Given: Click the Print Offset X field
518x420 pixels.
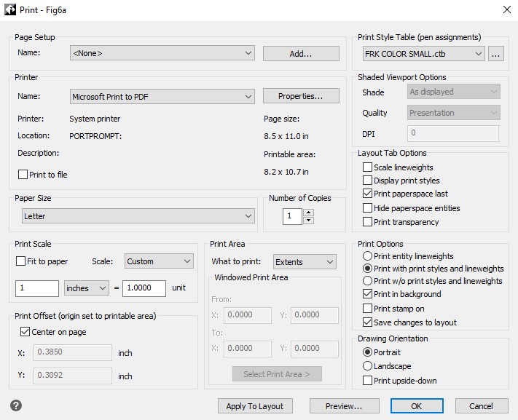Looking at the screenshot, I should pos(73,352).
